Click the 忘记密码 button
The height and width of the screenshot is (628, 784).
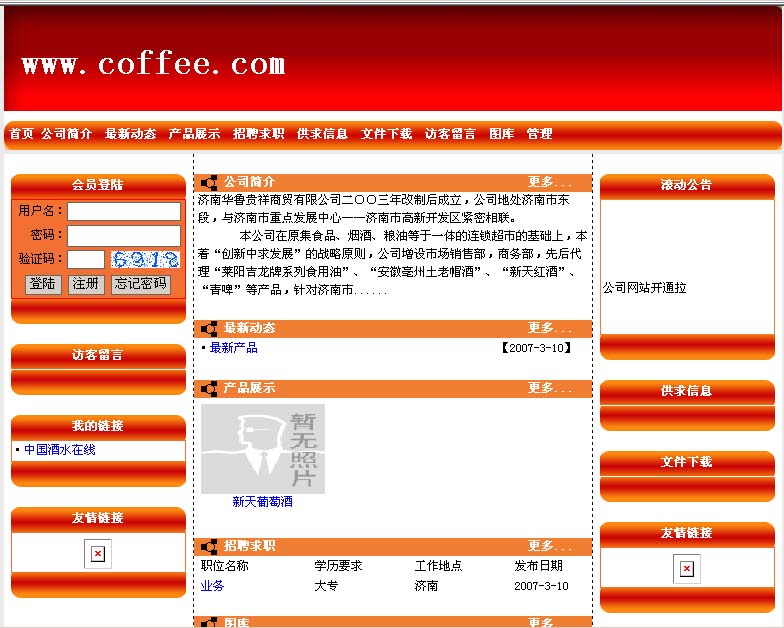pos(140,284)
